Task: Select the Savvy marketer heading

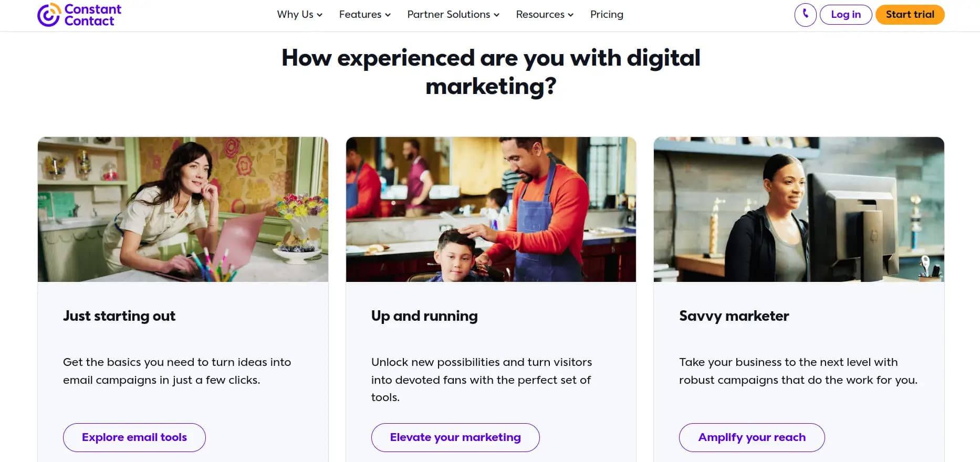Action: pos(734,316)
